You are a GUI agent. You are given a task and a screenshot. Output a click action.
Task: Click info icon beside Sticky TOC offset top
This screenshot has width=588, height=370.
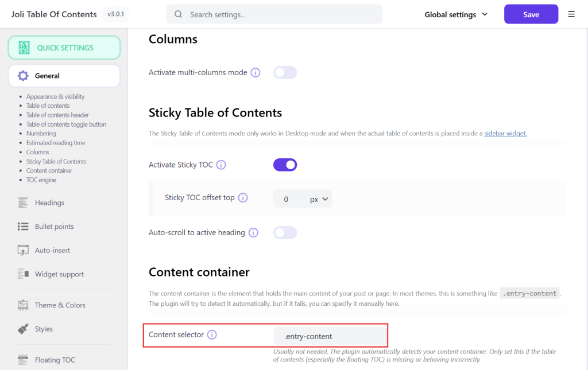pyautogui.click(x=243, y=198)
